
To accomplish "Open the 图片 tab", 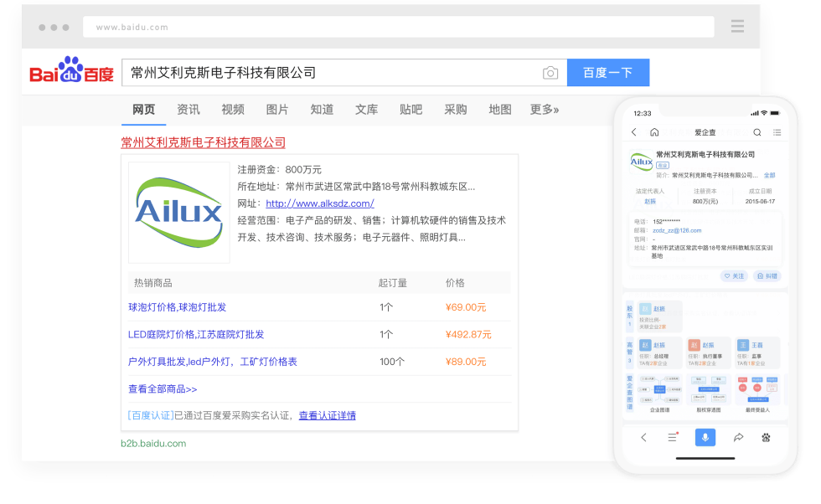I will click(277, 110).
